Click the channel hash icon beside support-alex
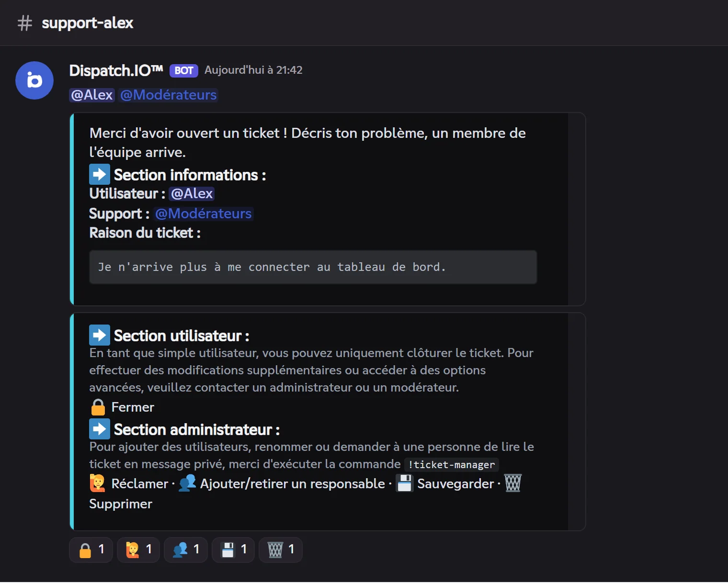Screen dimensions: 728x583 pyautogui.click(x=25, y=23)
